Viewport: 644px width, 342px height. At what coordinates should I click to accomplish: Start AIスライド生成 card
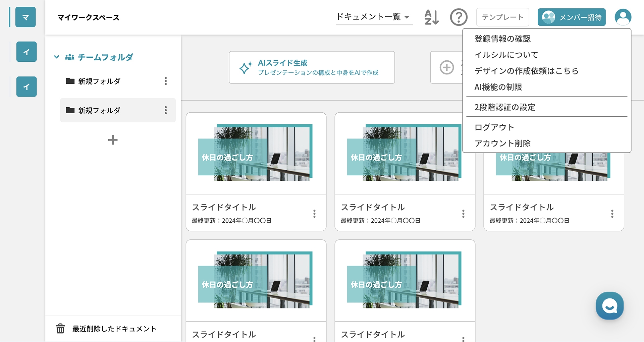[312, 67]
